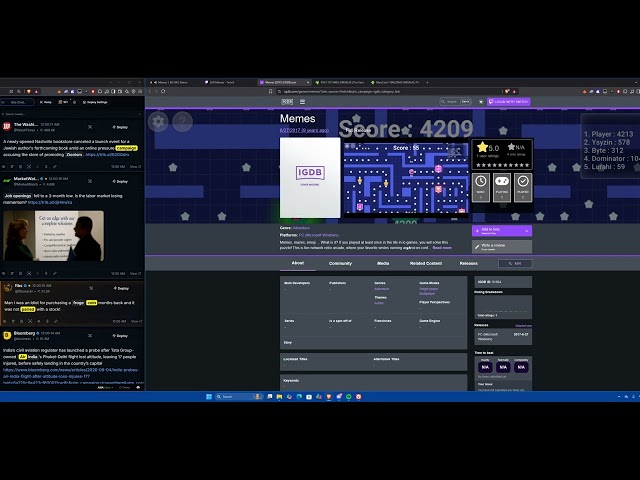Screen dimensions: 640x480
Task: Click the Edit button beside Releases tab
Action: click(515, 264)
